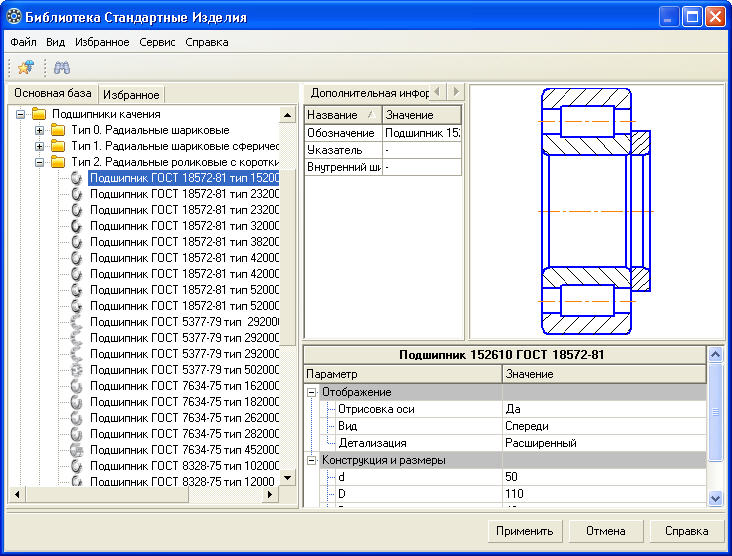
Task: Click bearing icon of ГОСТ 8328-75 тип 102000
Action: (77, 466)
